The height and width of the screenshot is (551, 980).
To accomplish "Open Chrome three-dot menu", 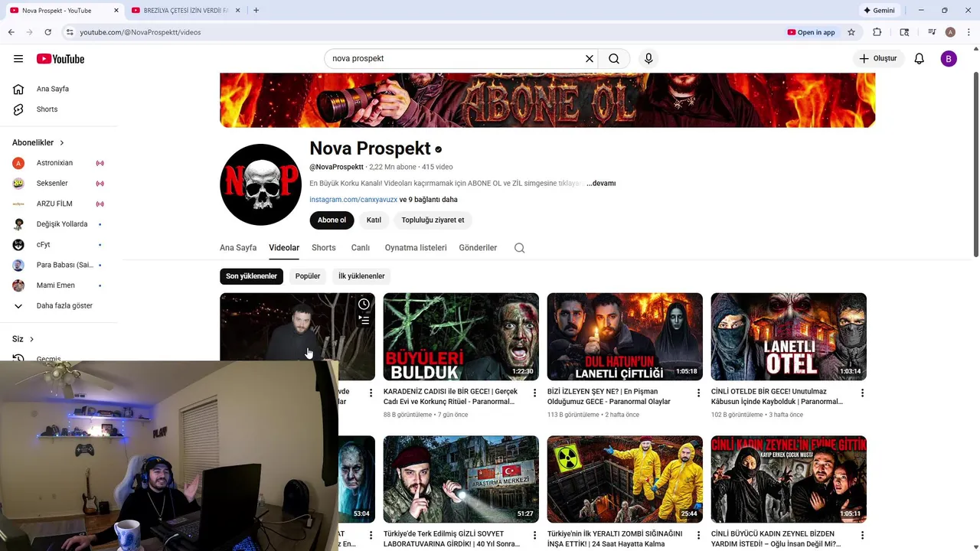I will coord(969,32).
